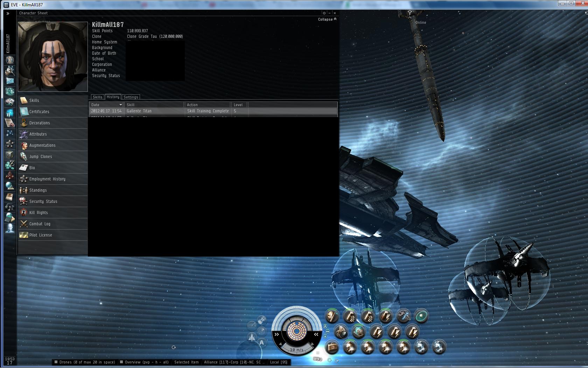The image size is (588, 368).
Task: Maximize the EVE client window
Action: coord(571,3)
